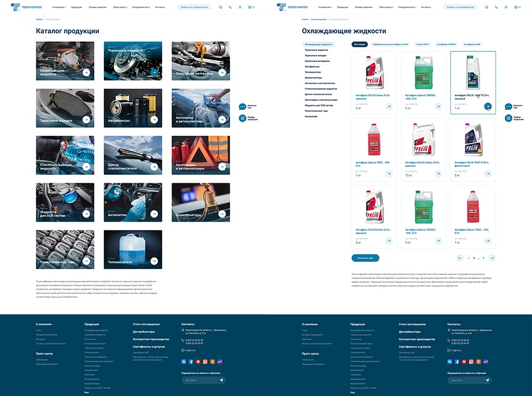Open the Полиэтиленовая тара category tile
The image size is (532, 396).
tap(65, 250)
